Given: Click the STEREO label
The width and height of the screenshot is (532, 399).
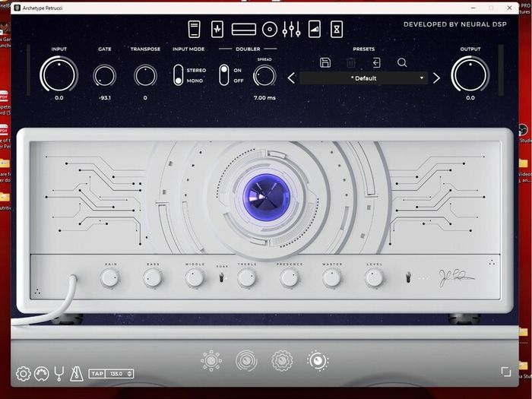Looking at the screenshot, I should click(x=196, y=70).
